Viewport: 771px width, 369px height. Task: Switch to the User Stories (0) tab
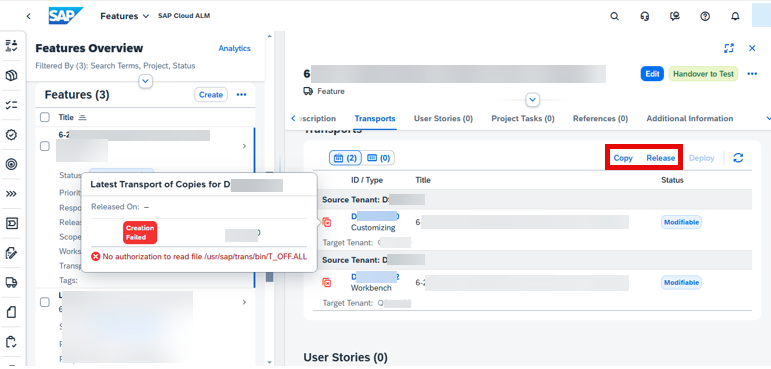click(x=444, y=119)
